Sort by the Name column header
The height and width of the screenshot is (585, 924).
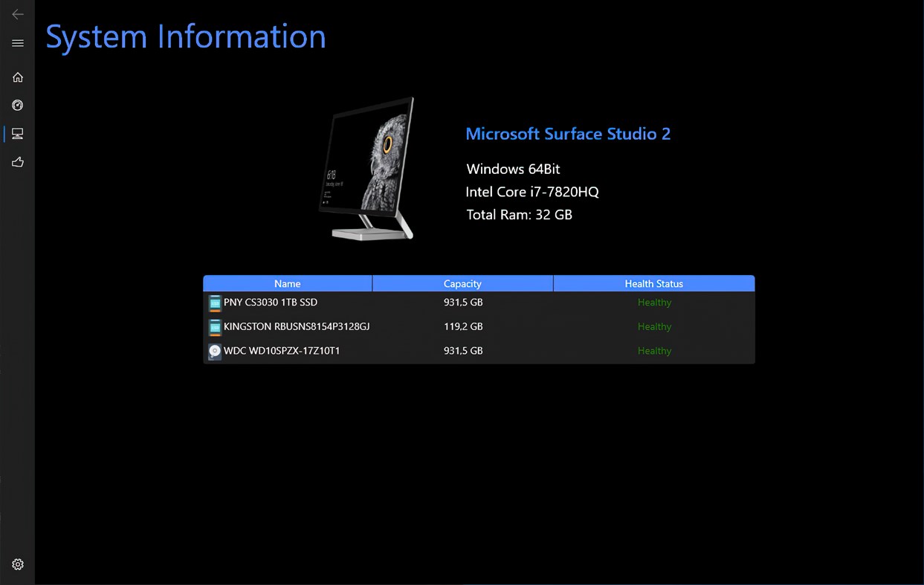click(x=288, y=283)
